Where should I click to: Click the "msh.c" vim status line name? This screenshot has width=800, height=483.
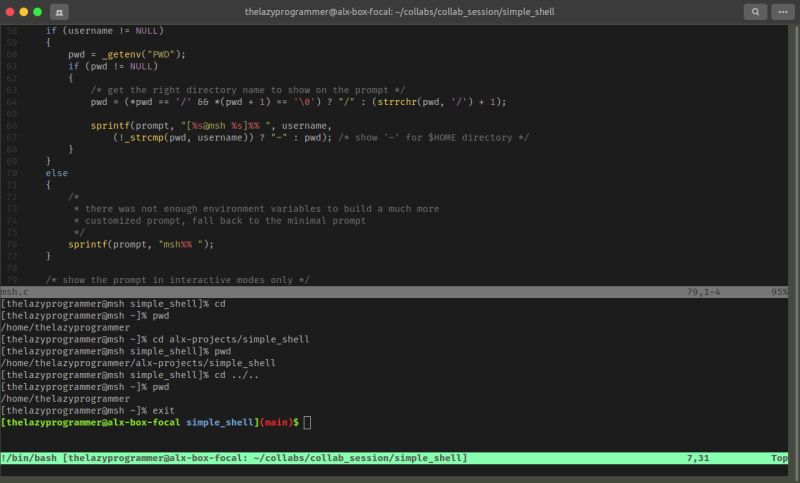point(14,292)
